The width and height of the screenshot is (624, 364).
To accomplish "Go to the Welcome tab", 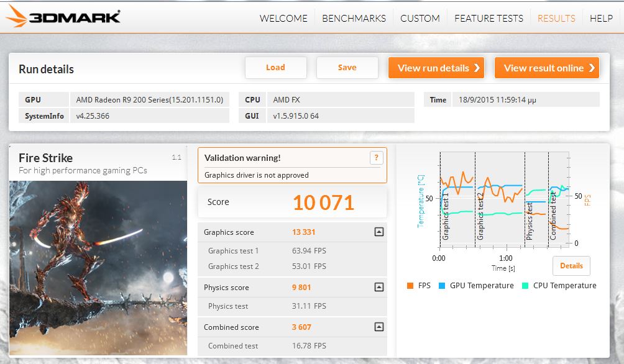I will pyautogui.click(x=283, y=18).
